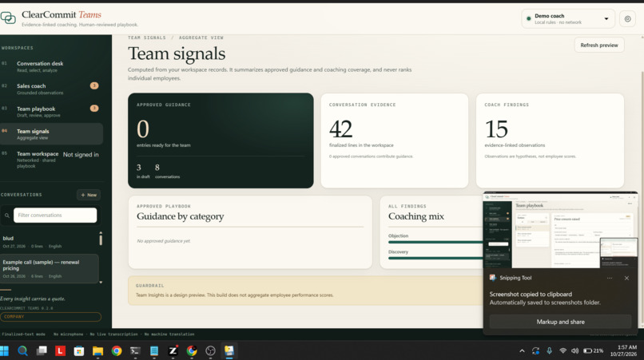Click conversation list scroll down arrow

point(101,283)
